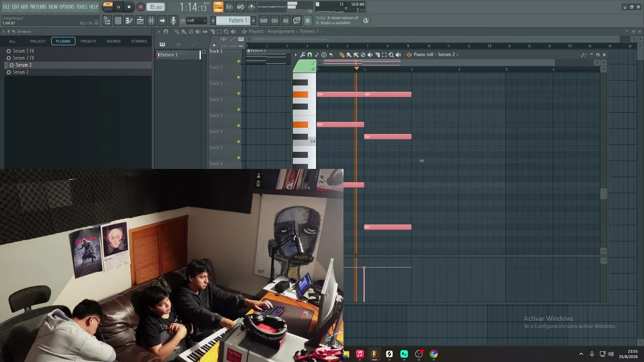Toggle the mute switch on Track 3
This screenshot has width=644, height=362.
(238, 94)
